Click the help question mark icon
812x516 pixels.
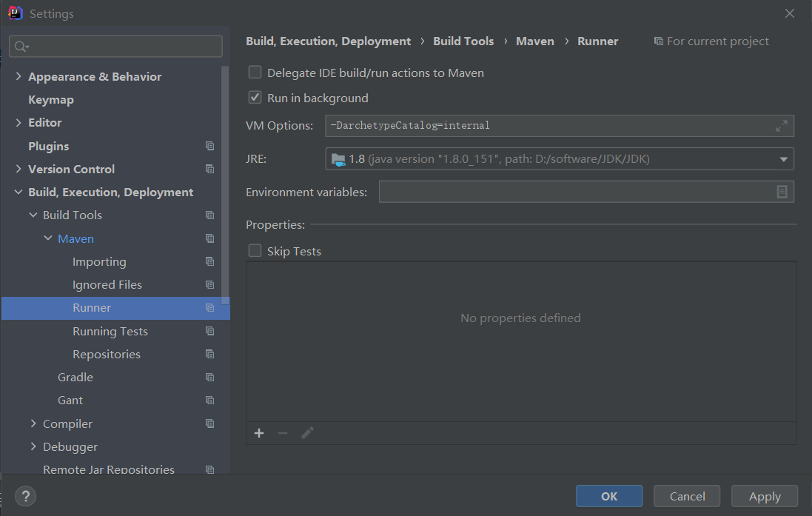[25, 496]
